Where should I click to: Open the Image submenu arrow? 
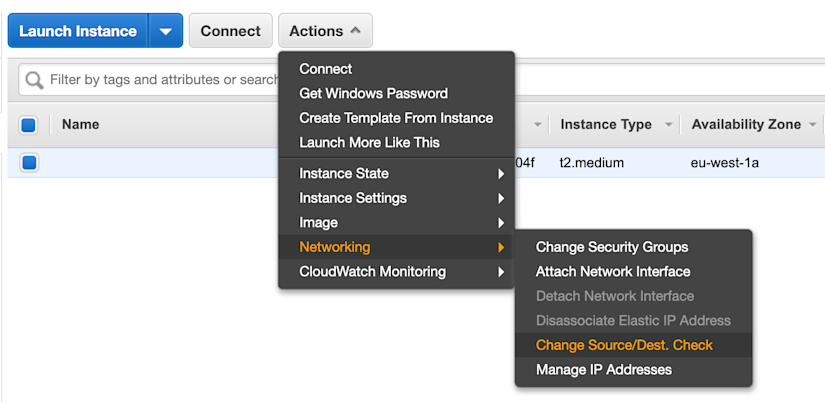(501, 223)
